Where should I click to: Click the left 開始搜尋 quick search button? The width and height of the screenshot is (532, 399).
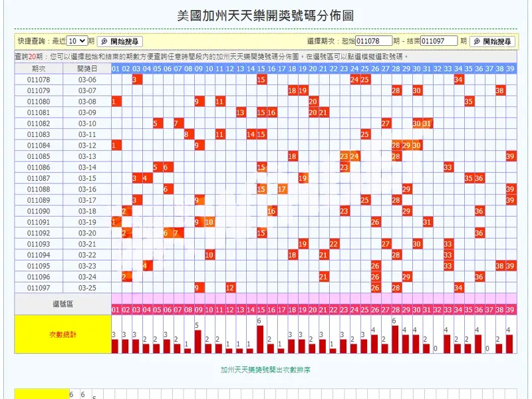click(x=120, y=41)
